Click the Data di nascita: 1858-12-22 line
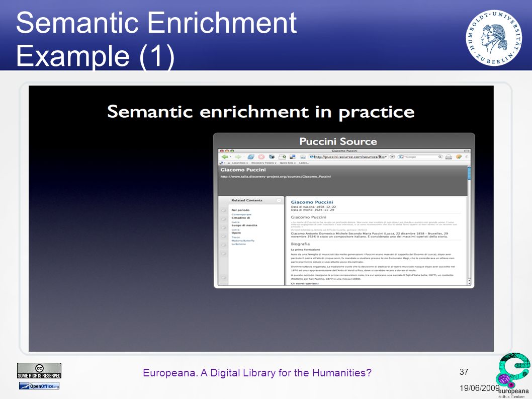This screenshot has height=399, width=532. click(x=313, y=207)
